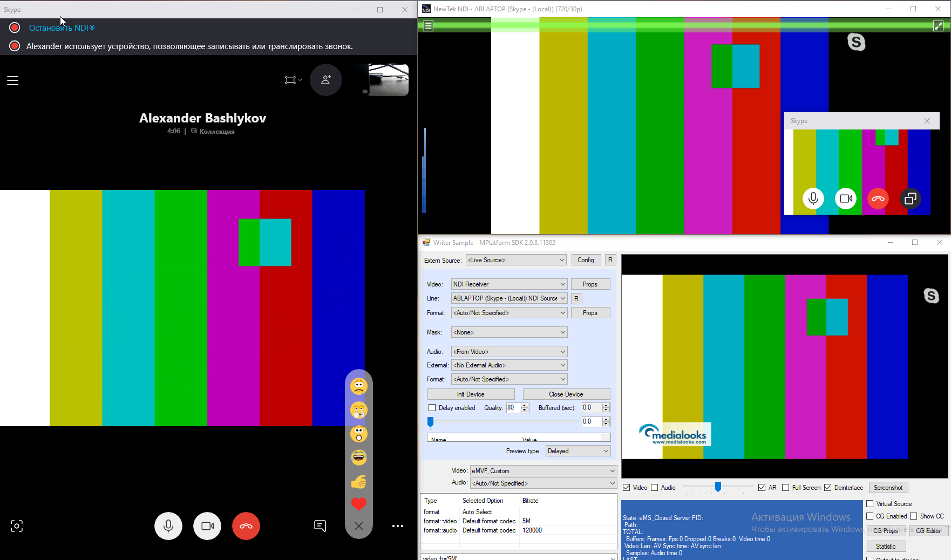Click Close Device button
This screenshot has width=951, height=560.
(x=566, y=394)
